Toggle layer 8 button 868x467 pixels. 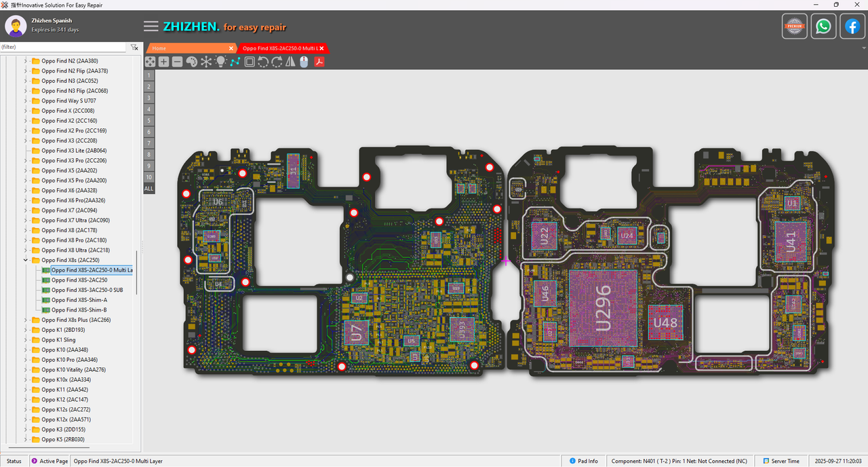(149, 154)
